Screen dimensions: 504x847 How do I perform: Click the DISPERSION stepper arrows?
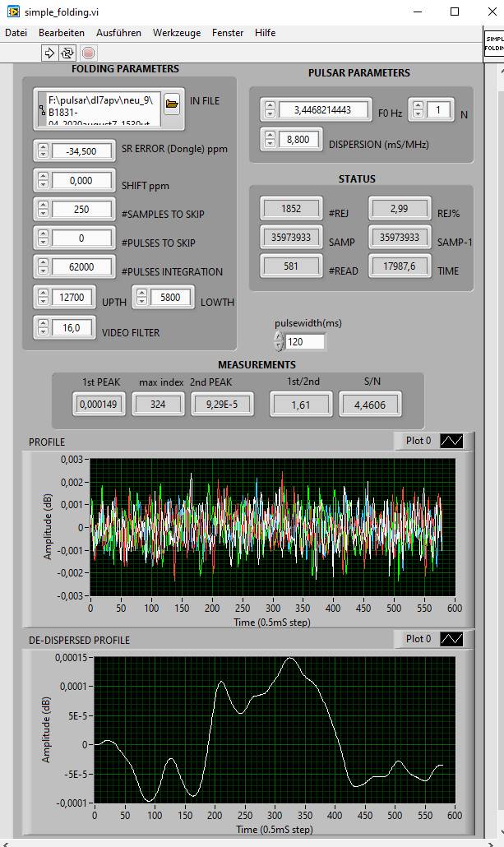(x=270, y=139)
